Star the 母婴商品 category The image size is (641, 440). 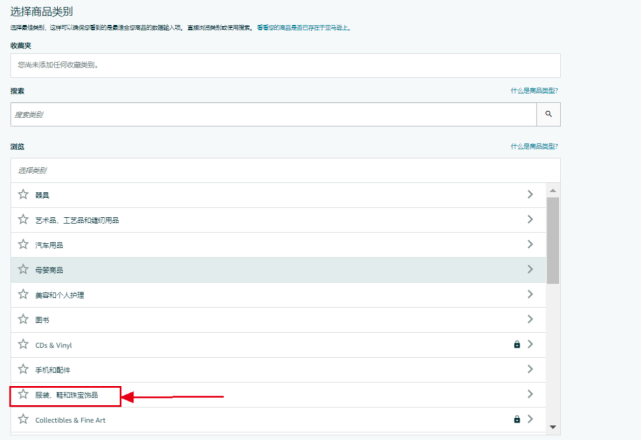point(23,269)
